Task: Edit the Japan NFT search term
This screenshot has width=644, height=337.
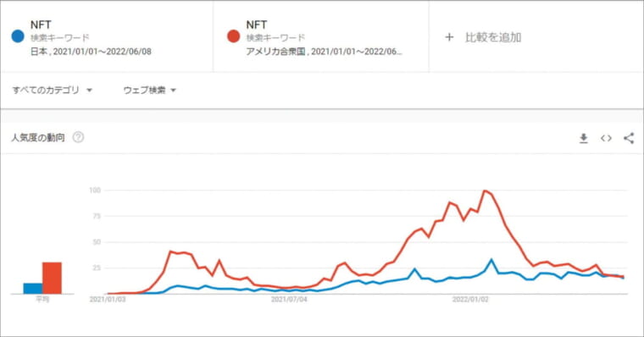Action: pos(41,25)
